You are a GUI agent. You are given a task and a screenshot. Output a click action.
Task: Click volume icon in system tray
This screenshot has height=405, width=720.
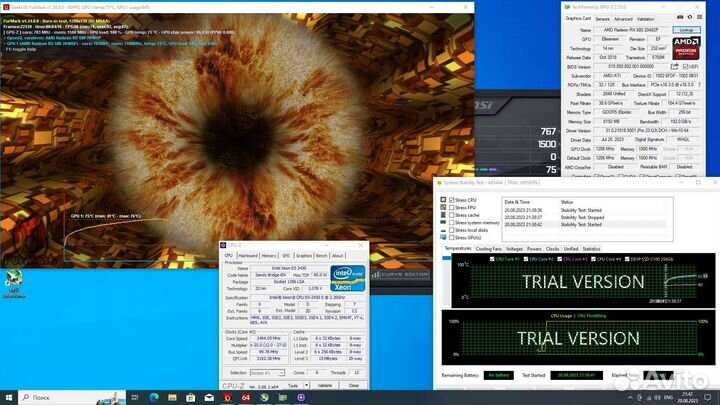657,398
